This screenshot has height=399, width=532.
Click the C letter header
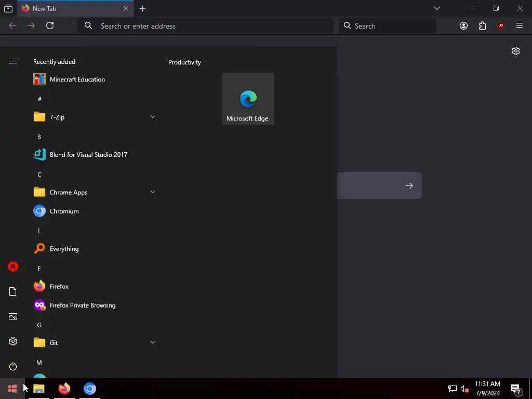pos(39,175)
